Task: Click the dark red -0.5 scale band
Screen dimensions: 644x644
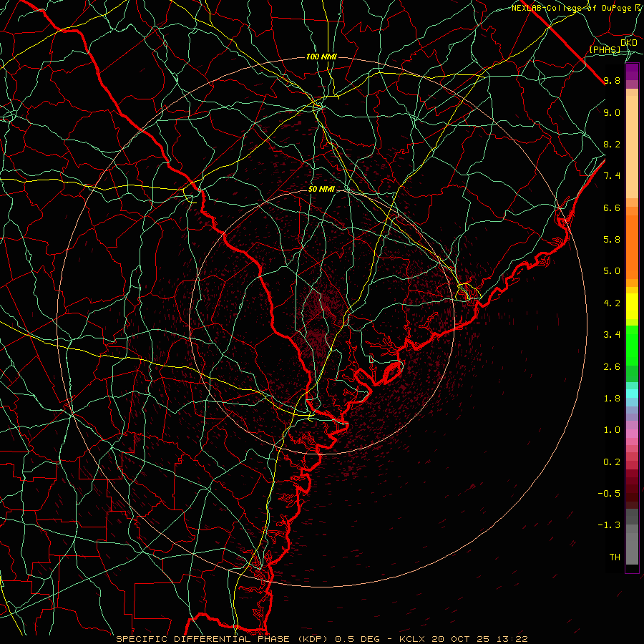Action: tap(632, 493)
